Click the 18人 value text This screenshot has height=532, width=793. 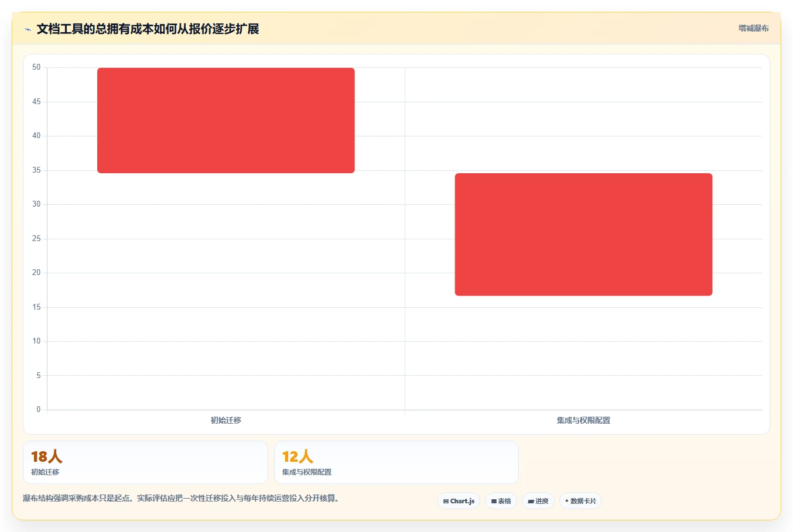tap(46, 457)
